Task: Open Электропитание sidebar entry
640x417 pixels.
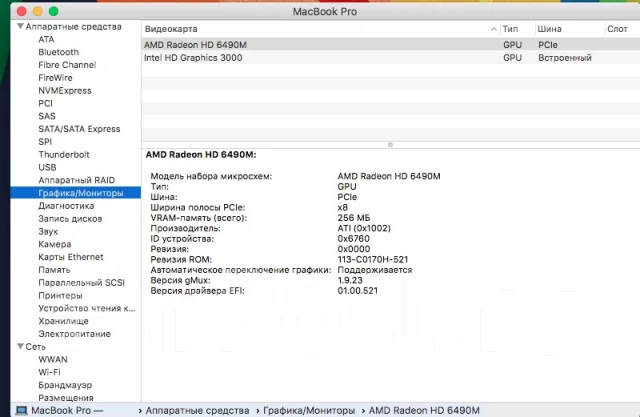Action: click(x=74, y=334)
